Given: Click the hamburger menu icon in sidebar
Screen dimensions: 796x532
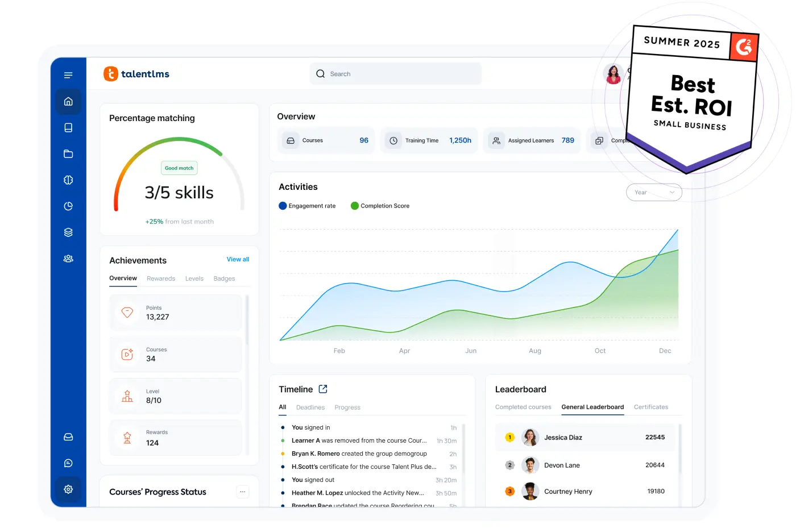Looking at the screenshot, I should [68, 75].
